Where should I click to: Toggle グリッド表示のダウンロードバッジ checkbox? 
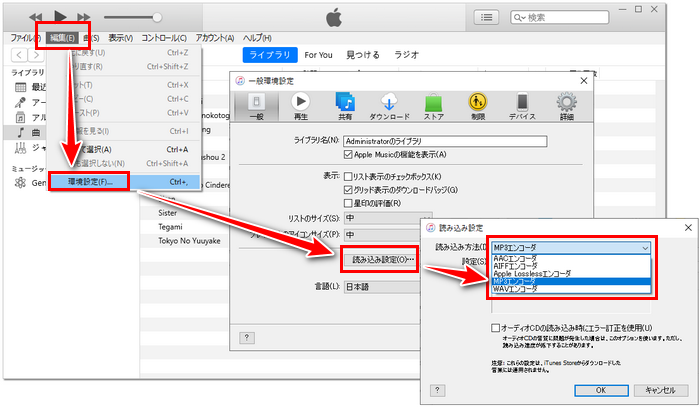pyautogui.click(x=348, y=190)
